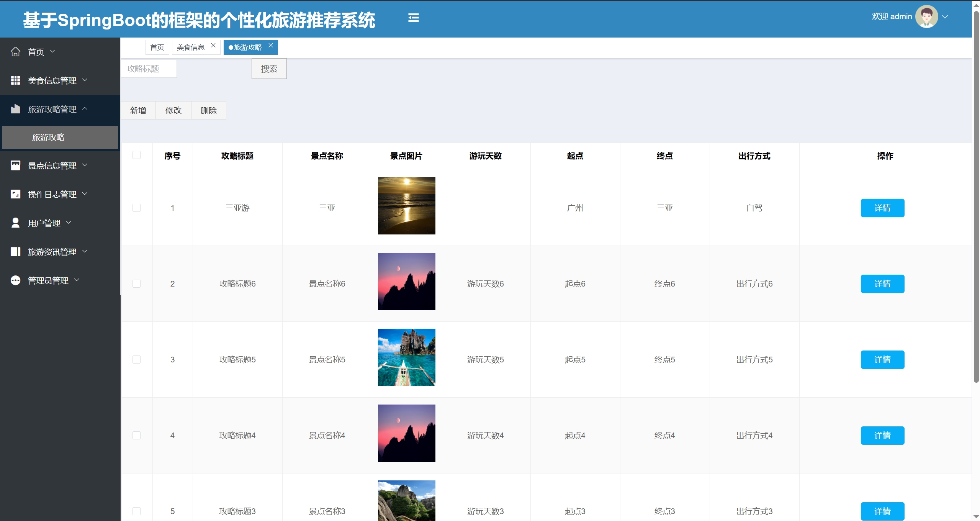Click the 广州 start point cell

pos(575,208)
